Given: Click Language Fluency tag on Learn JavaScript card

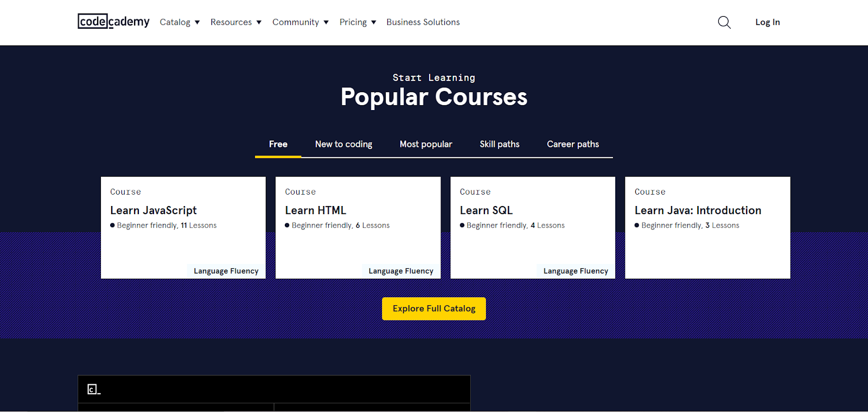Looking at the screenshot, I should (x=226, y=271).
